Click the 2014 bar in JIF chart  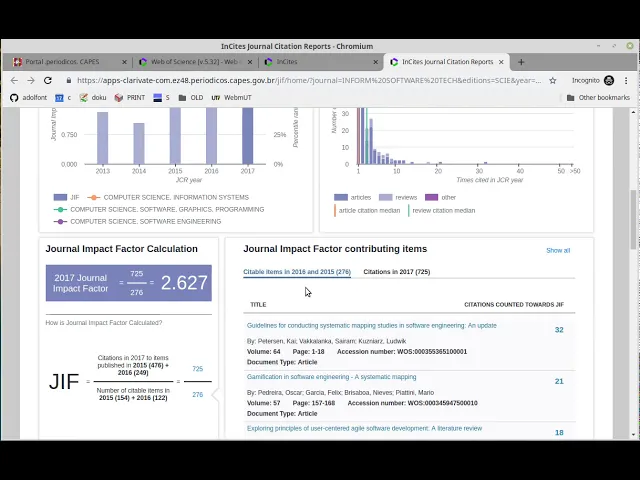tap(139, 144)
